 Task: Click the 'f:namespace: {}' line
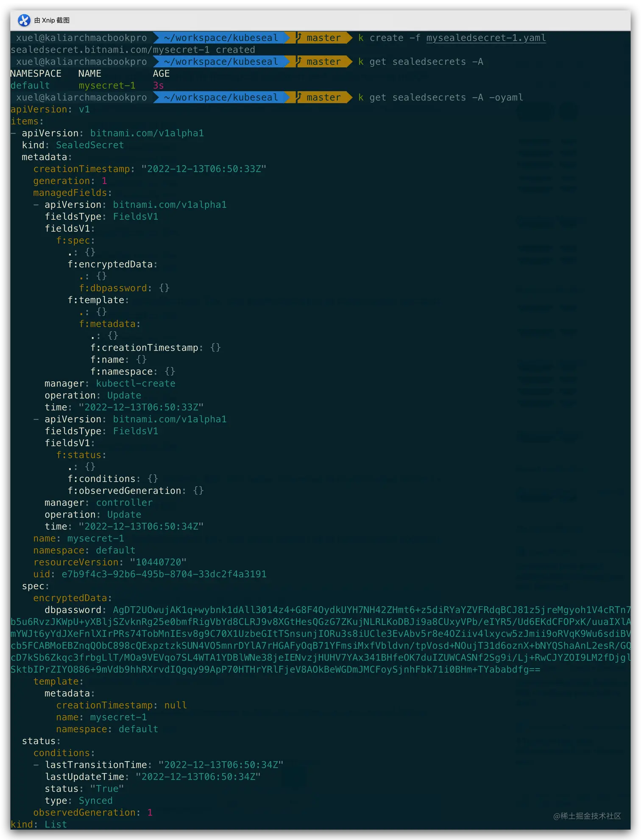click(x=133, y=371)
